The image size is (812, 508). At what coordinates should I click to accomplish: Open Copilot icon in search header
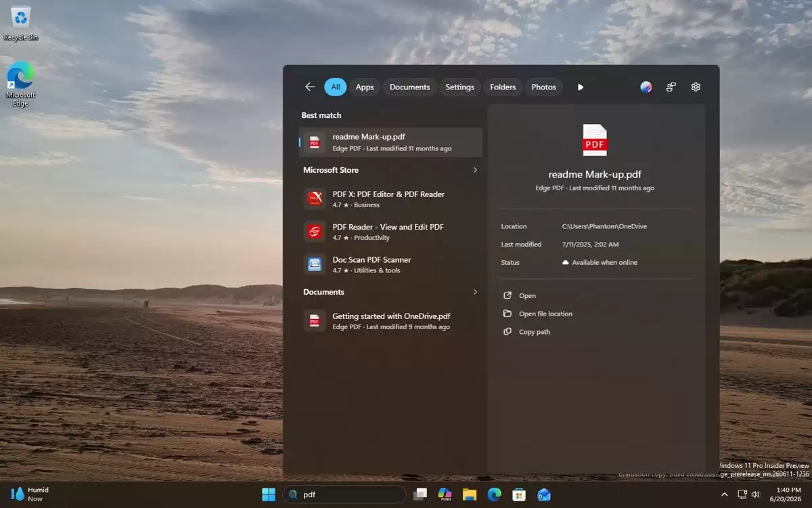coord(646,87)
